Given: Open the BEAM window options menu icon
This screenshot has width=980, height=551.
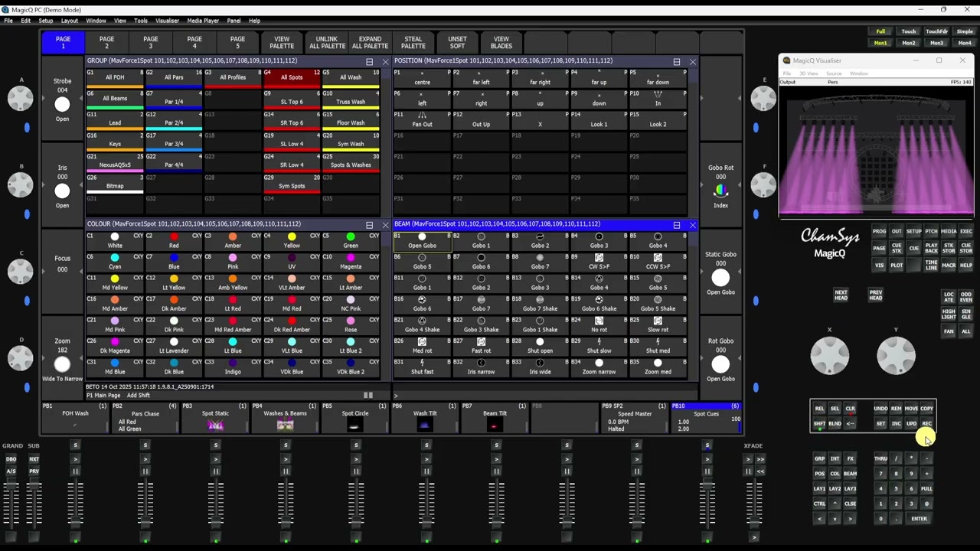Looking at the screenshot, I should coord(676,225).
